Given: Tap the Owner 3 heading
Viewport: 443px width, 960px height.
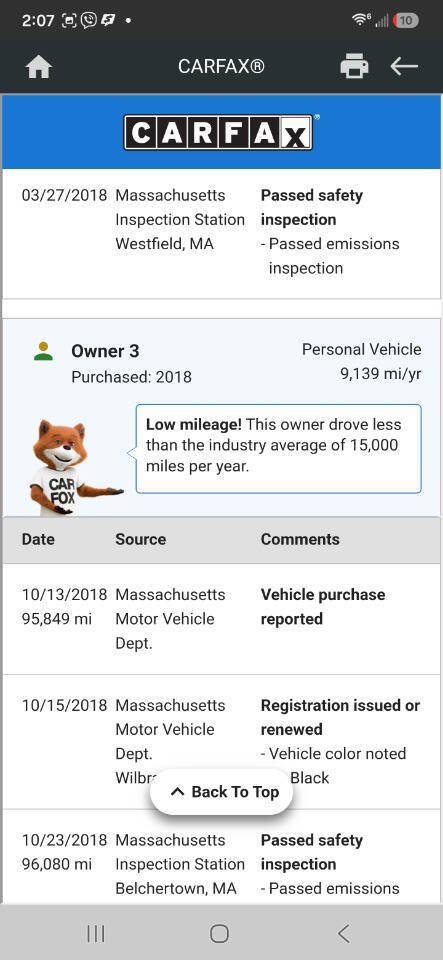Looking at the screenshot, I should tap(105, 351).
